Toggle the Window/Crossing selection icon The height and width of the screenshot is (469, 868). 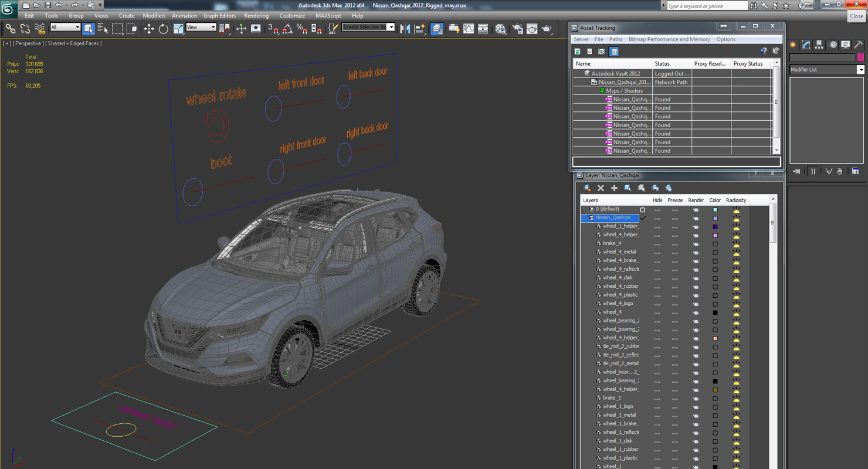point(132,28)
